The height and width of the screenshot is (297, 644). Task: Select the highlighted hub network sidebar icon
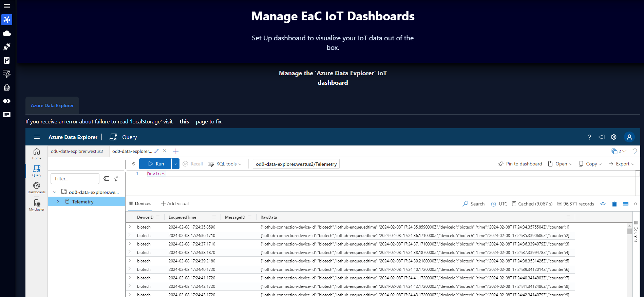tap(7, 20)
